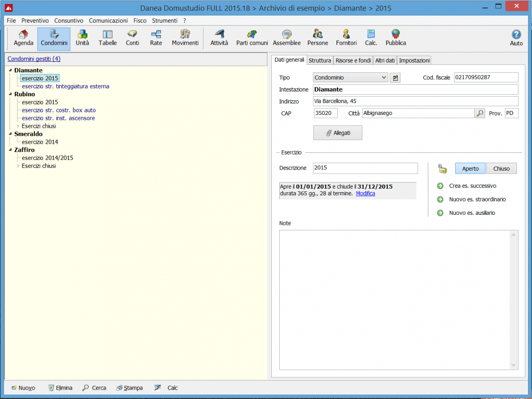This screenshot has width=532, height=399.
Task: Click inside the Note text area
Action: (395, 300)
